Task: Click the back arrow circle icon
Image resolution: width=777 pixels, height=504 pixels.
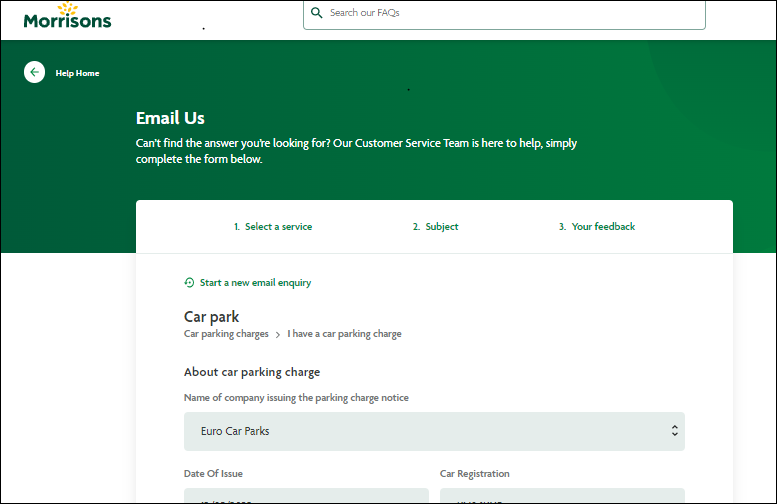Action: tap(34, 72)
